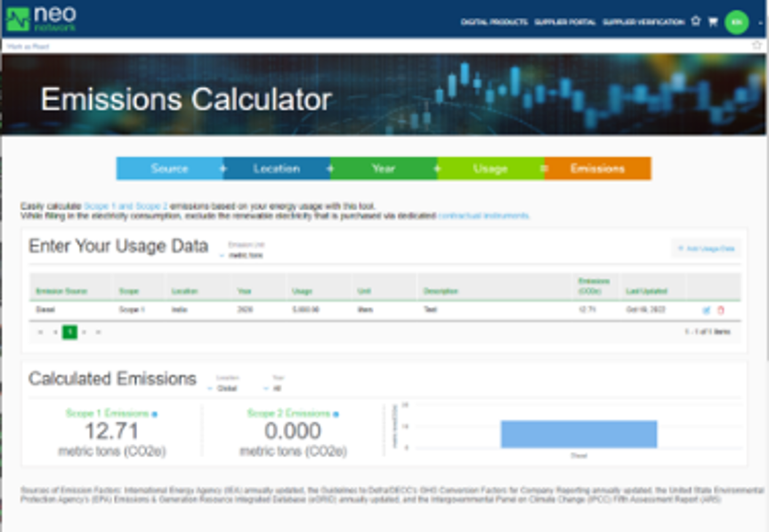The width and height of the screenshot is (769, 532).
Task: Open the Emission Unit metric tons dropdown
Action: 242,255
